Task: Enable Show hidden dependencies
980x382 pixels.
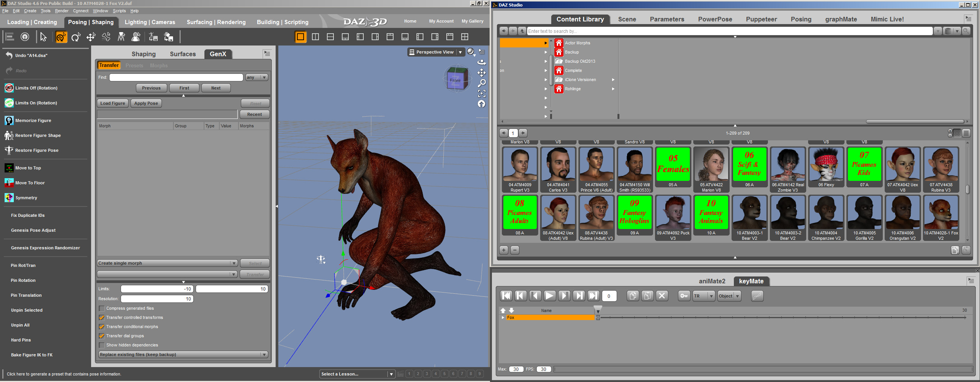Action: pyautogui.click(x=102, y=345)
